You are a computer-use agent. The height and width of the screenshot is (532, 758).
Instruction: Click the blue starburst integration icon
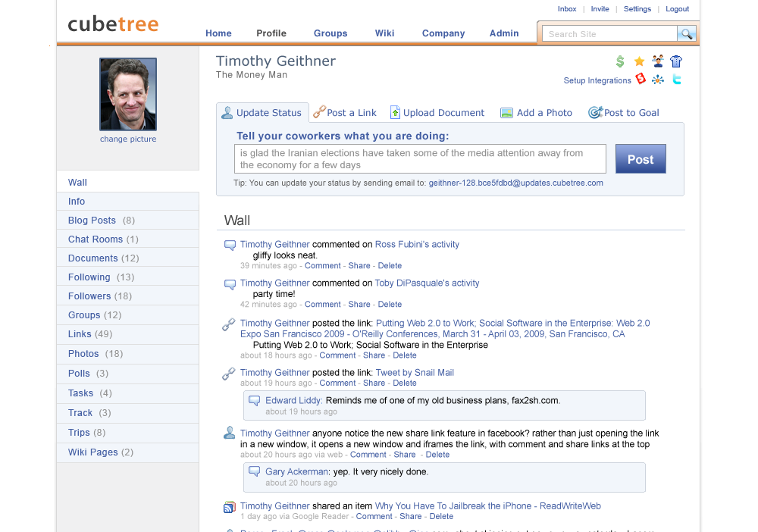tap(658, 80)
